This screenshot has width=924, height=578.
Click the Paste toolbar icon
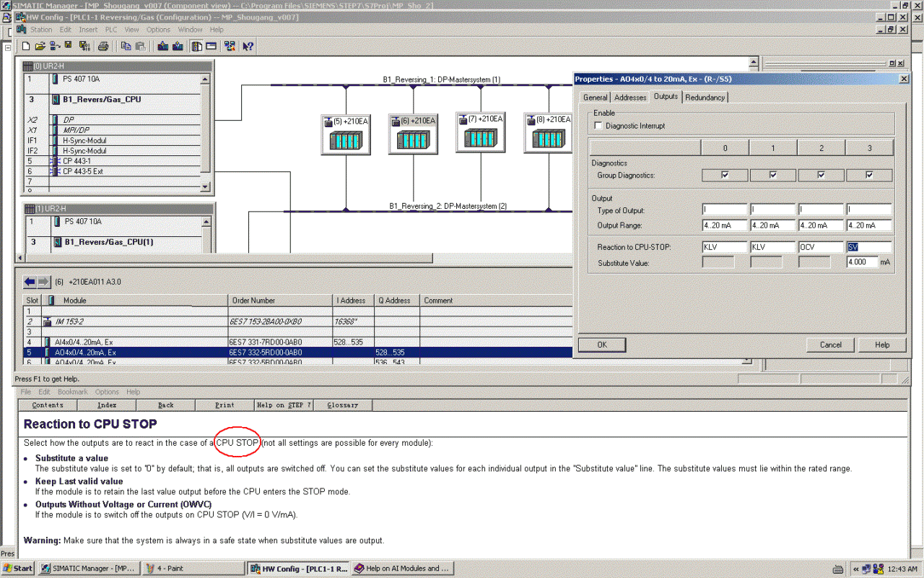[141, 46]
